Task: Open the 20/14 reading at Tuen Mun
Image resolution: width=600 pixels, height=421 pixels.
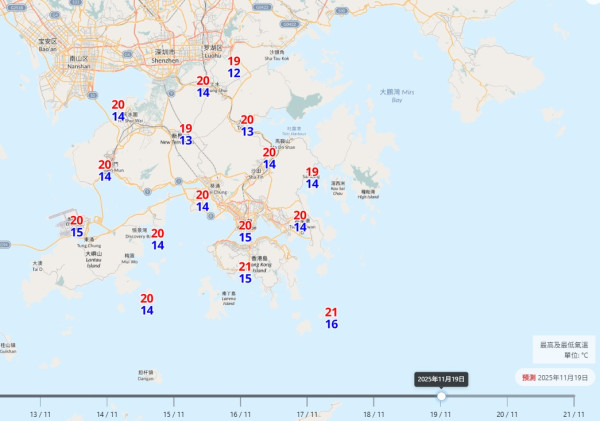Action: click(105, 170)
